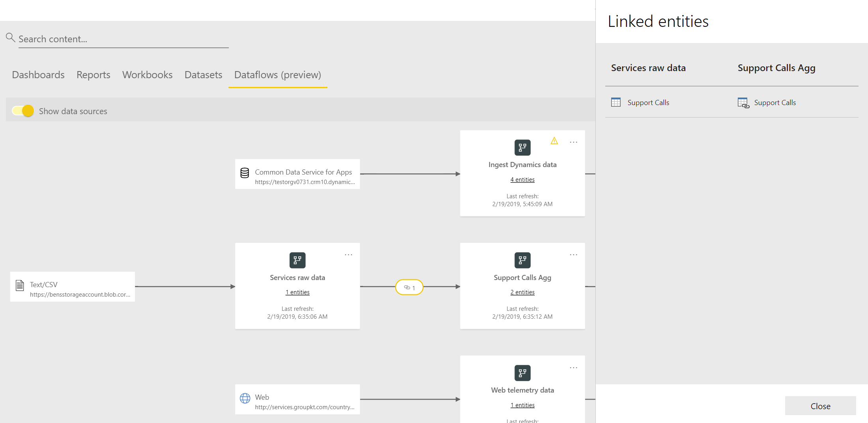Click the linked entities badge between dataflows
This screenshot has height=423, width=868.
409,287
